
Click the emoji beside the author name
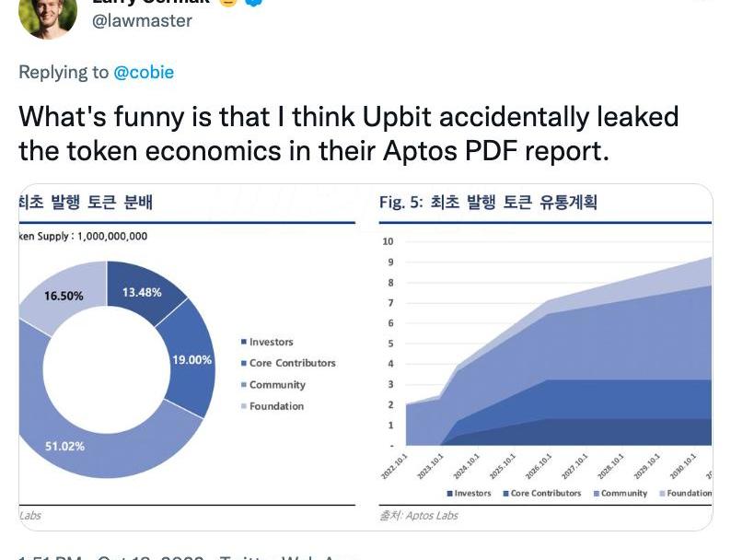pyautogui.click(x=228, y=3)
